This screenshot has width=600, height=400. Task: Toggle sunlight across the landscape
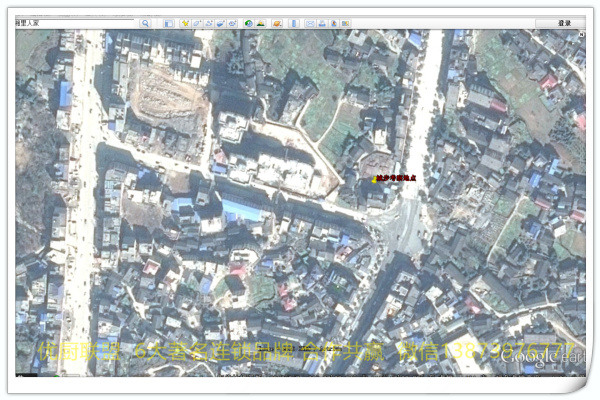click(261, 23)
